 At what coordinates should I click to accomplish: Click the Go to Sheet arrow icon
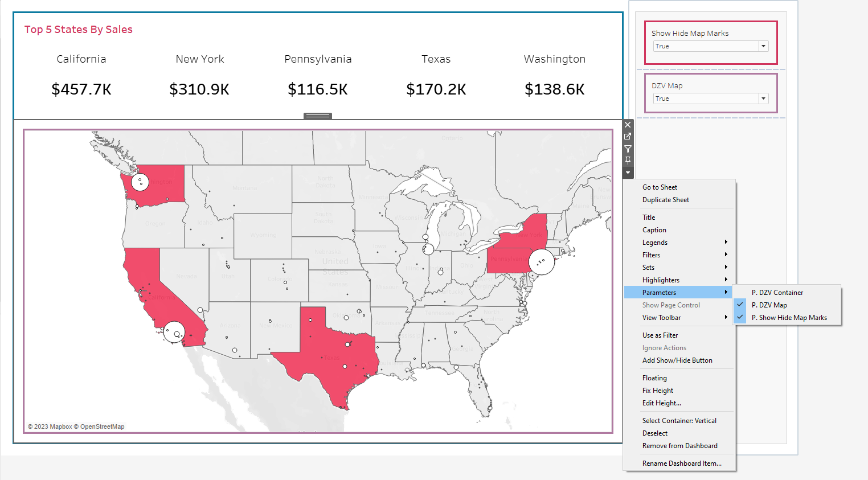(x=628, y=137)
